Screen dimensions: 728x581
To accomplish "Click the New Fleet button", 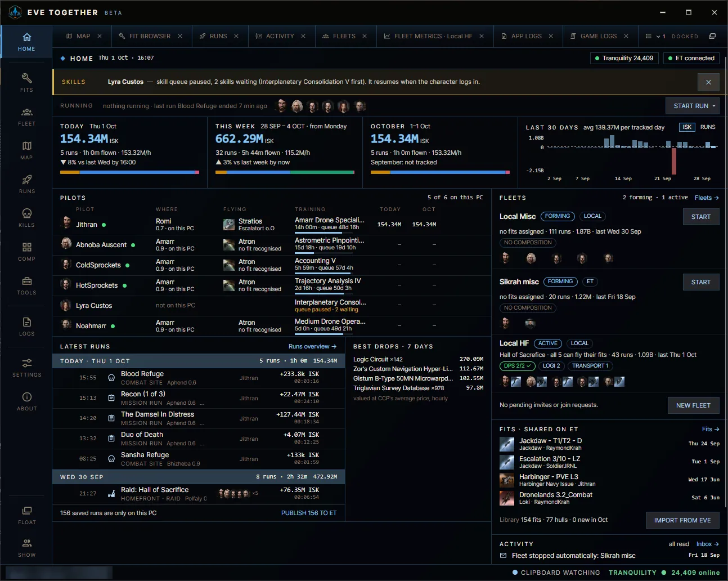I will (693, 405).
